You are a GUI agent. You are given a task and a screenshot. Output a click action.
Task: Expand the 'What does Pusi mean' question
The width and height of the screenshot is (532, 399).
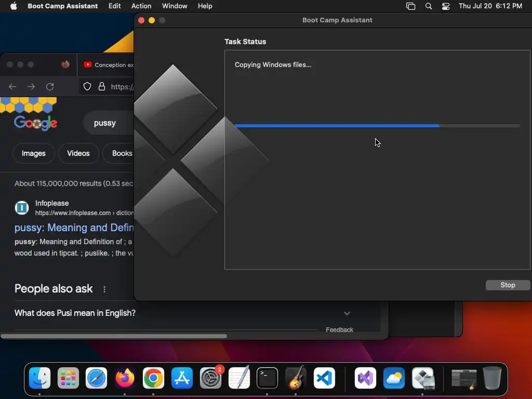(182, 313)
